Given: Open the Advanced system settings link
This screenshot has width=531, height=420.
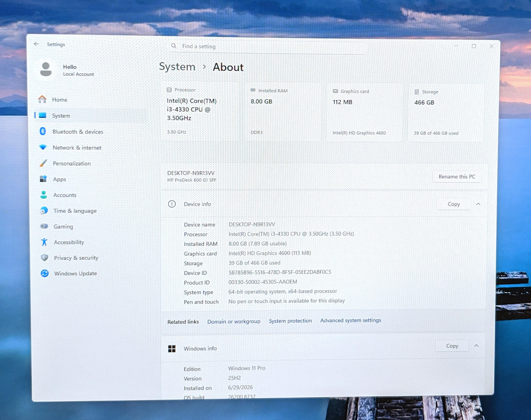Looking at the screenshot, I should [351, 320].
